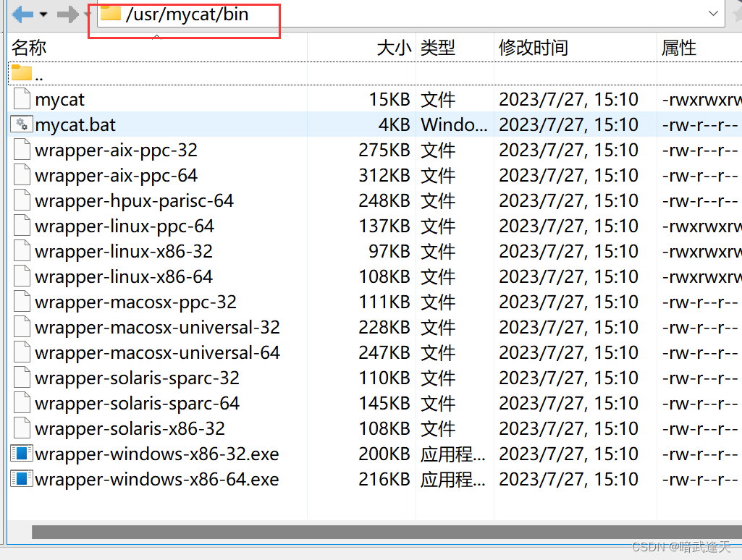Click the horizontal scrollbar at the bottom
Viewport: 742px width, 560px height.
387,532
